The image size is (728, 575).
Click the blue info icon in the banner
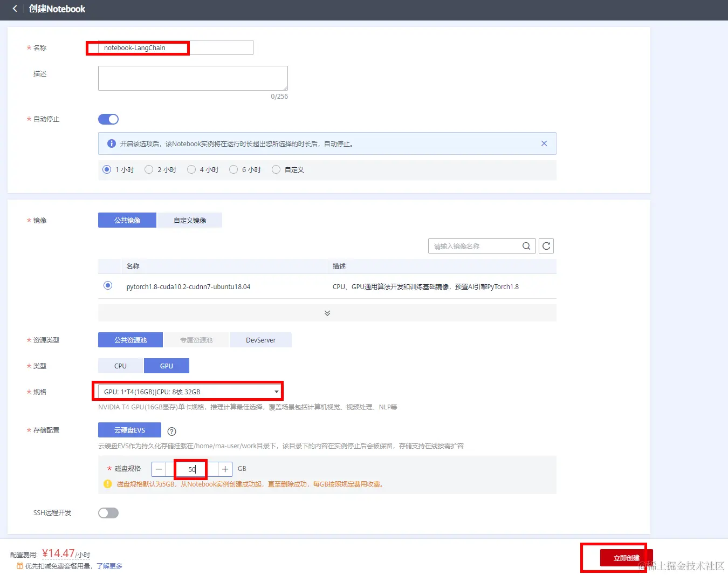(x=112, y=143)
